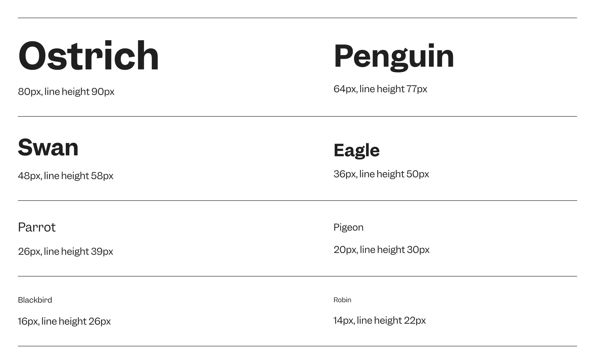595x364 pixels.
Task: Click the Ostrich heading
Action: [x=88, y=55]
